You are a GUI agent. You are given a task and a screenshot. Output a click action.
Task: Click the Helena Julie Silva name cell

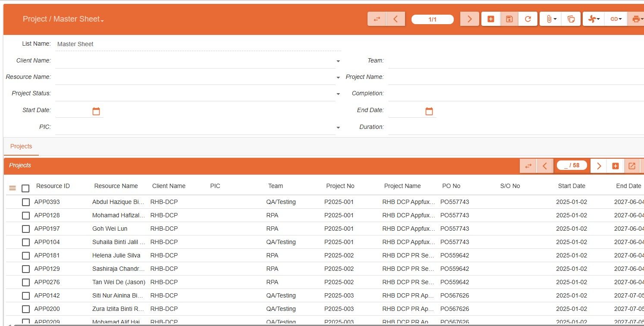(116, 255)
